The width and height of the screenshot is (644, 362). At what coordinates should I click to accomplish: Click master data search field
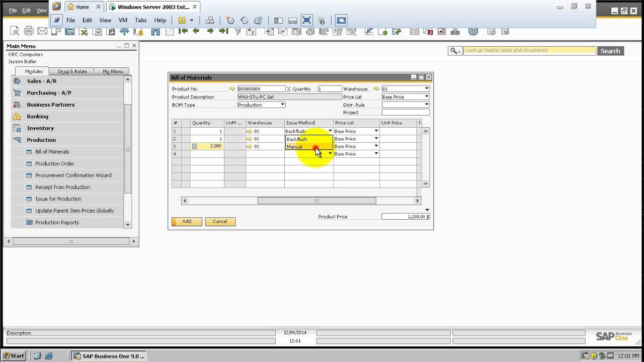point(529,51)
